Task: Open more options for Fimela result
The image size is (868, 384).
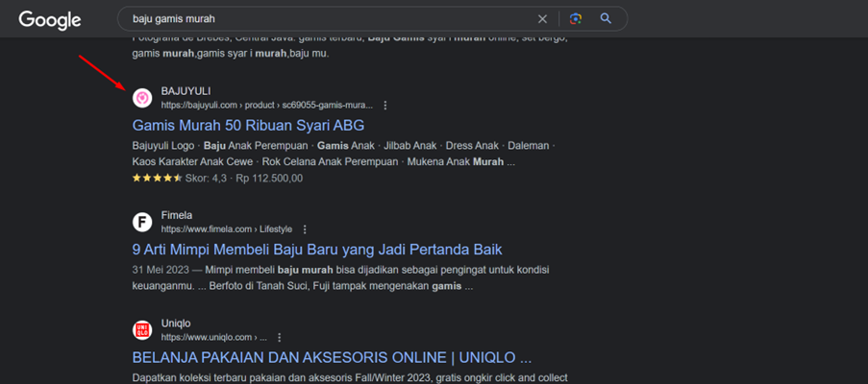Action: tap(305, 228)
